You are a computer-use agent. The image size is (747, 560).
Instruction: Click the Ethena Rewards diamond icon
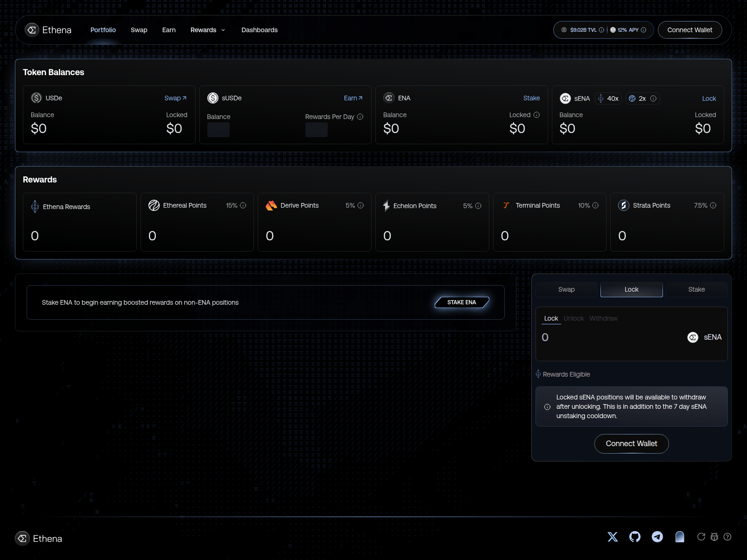click(x=35, y=206)
